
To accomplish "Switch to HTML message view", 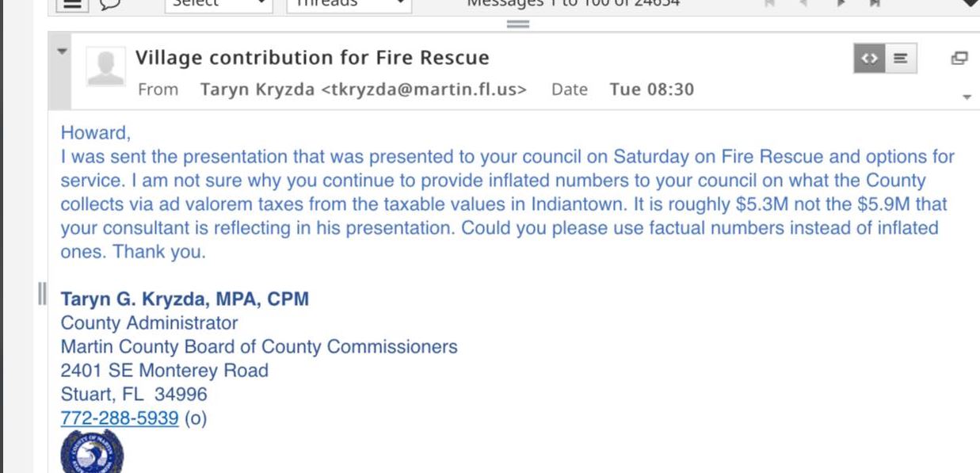I will click(869, 59).
